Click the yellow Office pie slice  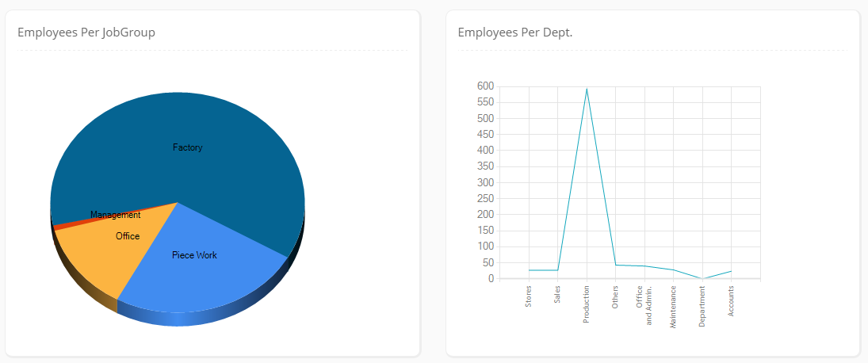tap(127, 236)
